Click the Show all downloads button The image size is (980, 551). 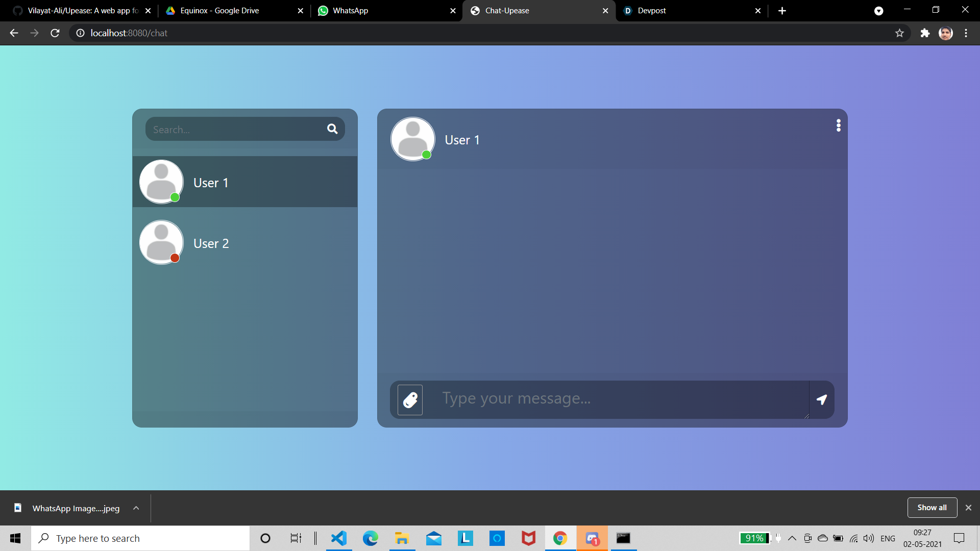click(x=932, y=508)
